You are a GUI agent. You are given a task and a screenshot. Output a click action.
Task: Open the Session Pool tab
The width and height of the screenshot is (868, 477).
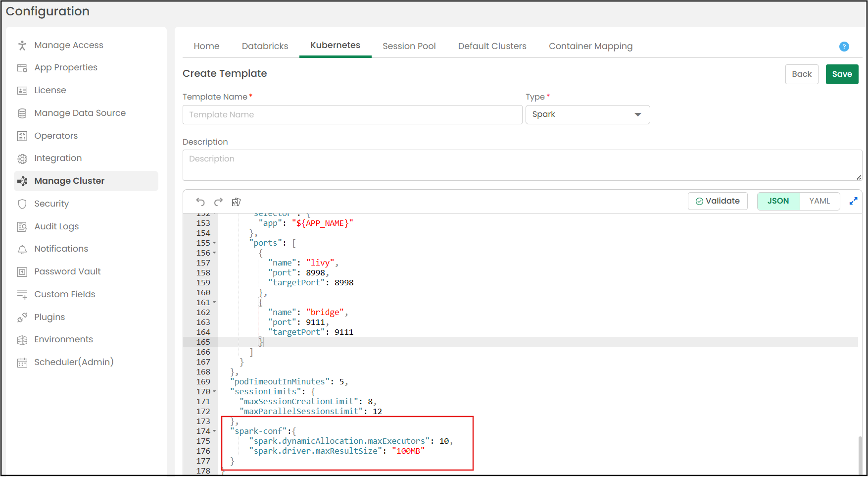[x=409, y=46]
